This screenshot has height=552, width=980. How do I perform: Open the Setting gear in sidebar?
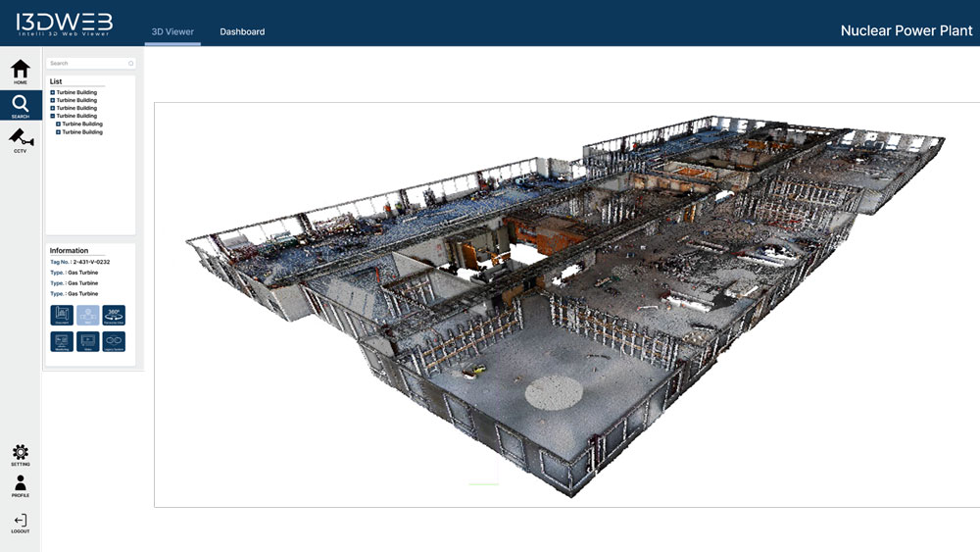21,454
